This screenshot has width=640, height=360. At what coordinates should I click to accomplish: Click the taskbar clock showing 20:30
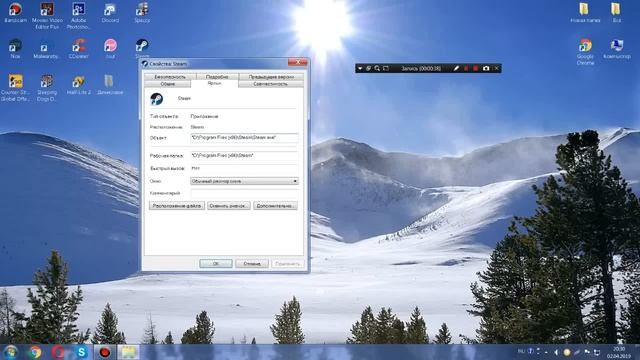(619, 352)
